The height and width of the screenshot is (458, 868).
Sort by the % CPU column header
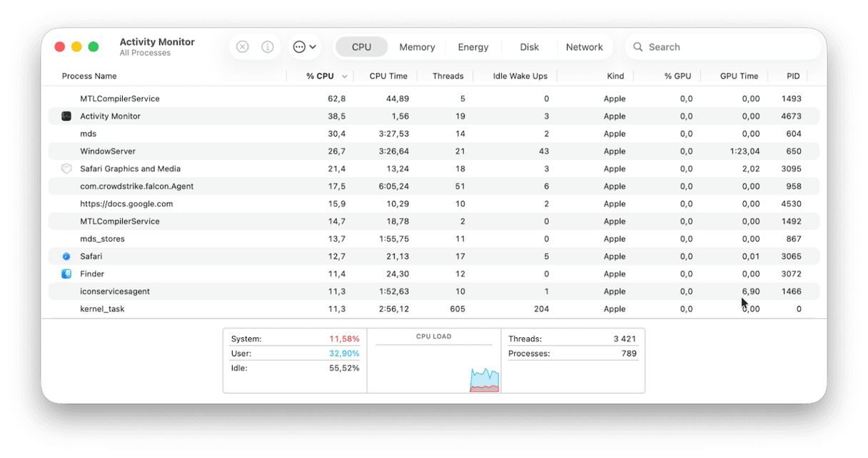[320, 76]
